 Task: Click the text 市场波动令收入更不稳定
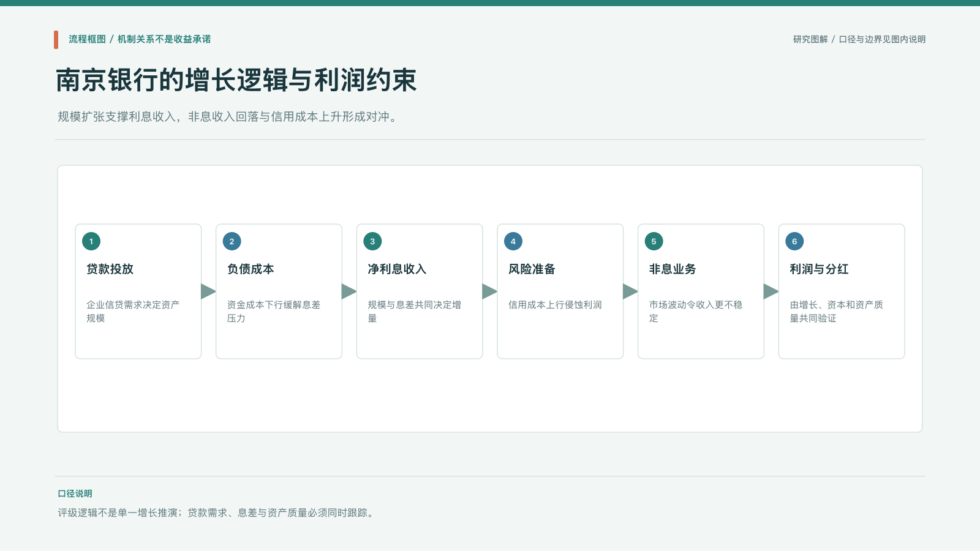point(696,311)
